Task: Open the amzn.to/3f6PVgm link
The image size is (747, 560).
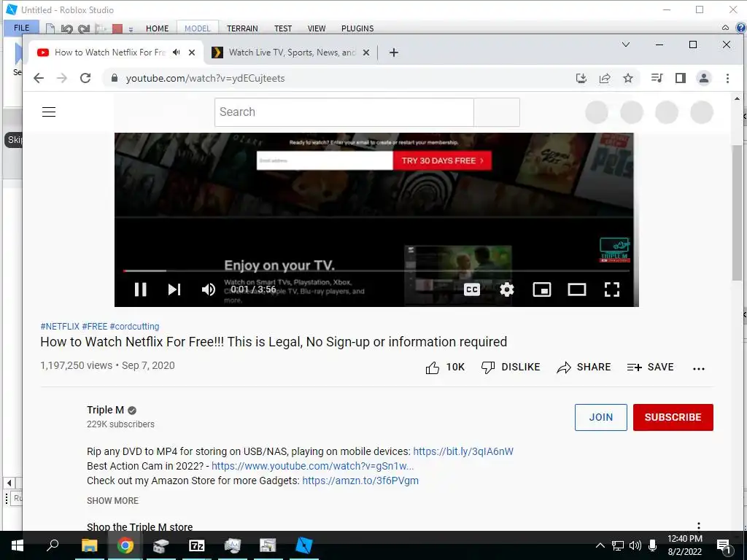Action: [x=360, y=481]
